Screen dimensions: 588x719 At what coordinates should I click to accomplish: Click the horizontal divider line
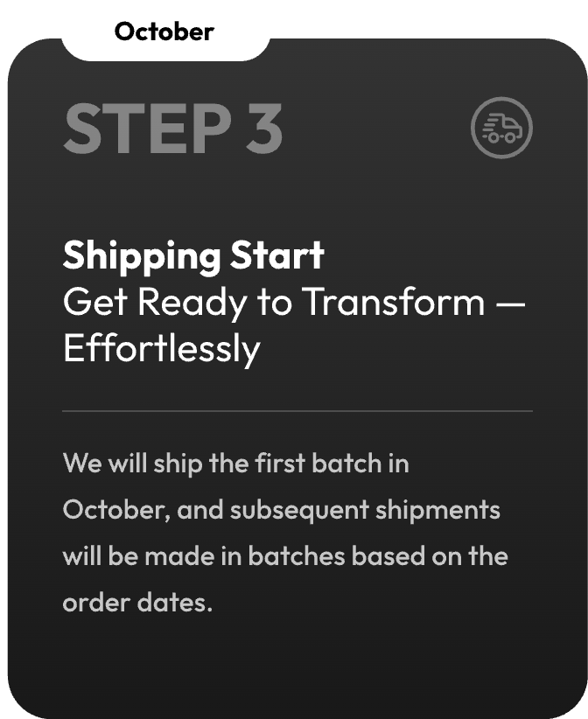tap(297, 411)
